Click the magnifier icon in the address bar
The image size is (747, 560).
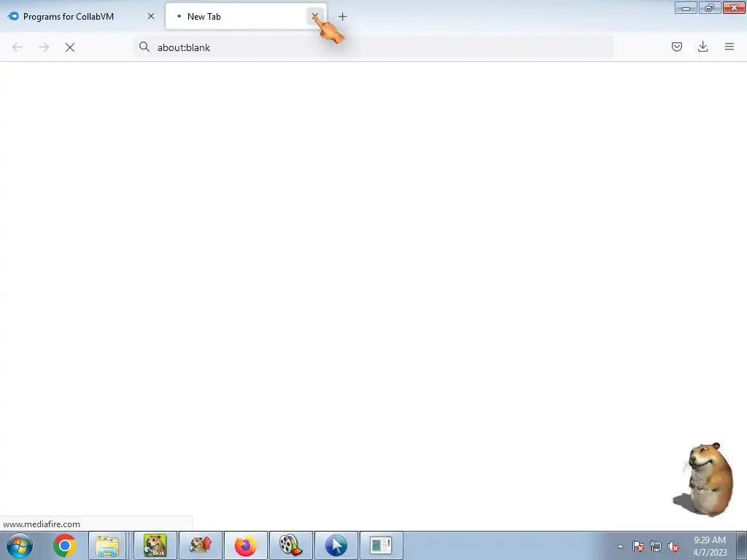(144, 47)
